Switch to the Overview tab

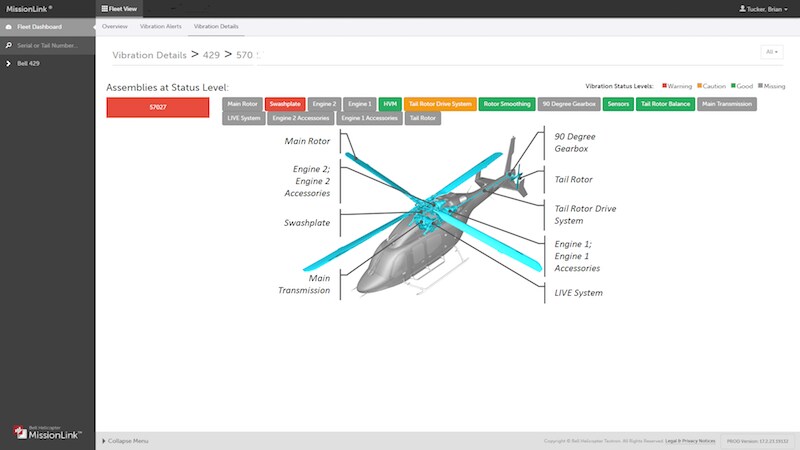pos(115,25)
